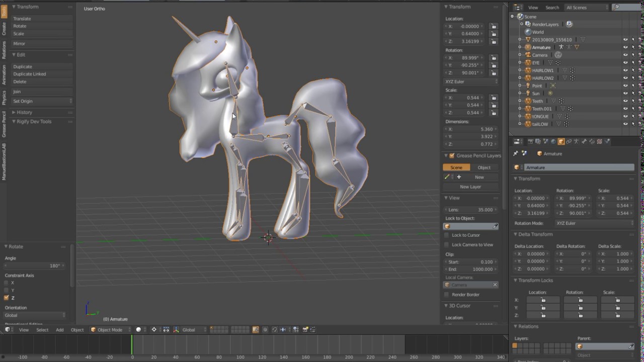Click the Delete button in Edit panel
The width and height of the screenshot is (644, 362).
(42, 81)
